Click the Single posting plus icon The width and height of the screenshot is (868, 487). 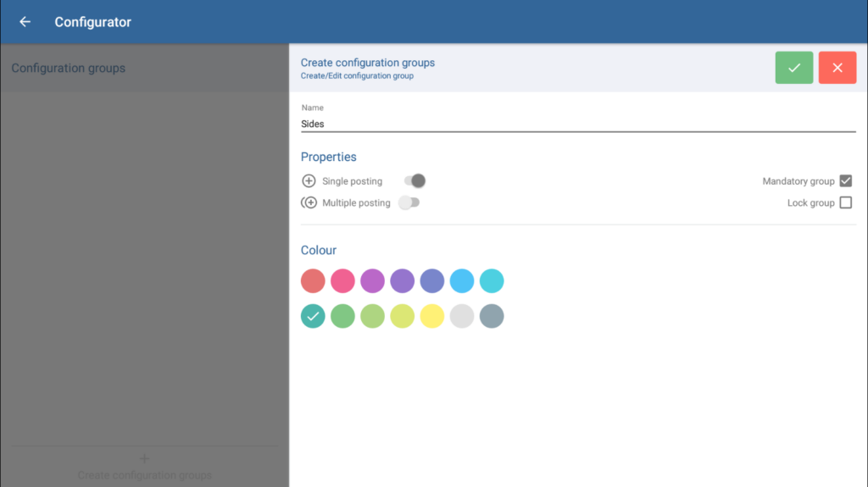click(309, 181)
